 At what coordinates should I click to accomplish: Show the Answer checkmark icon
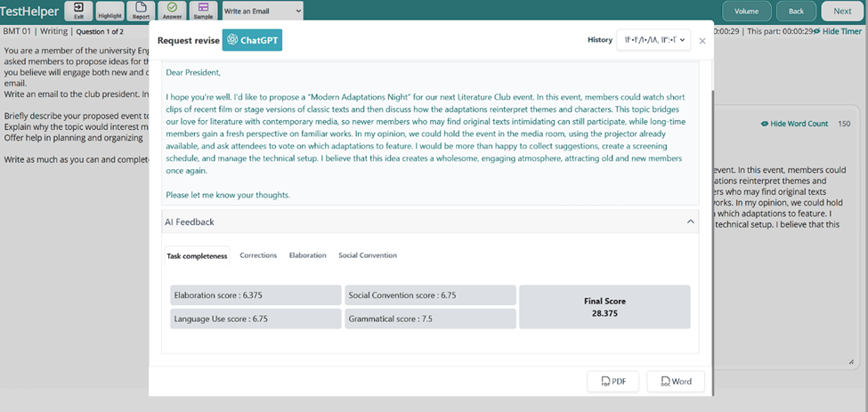[172, 11]
